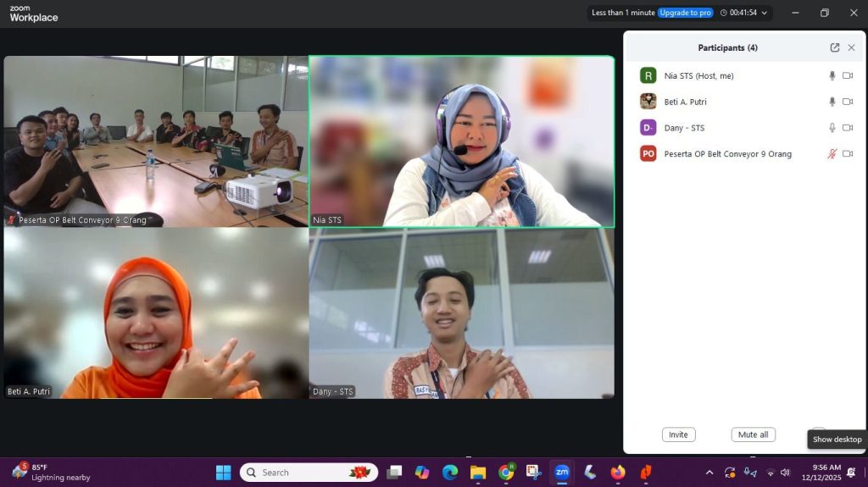Open Firefox from the taskbar
868x487 pixels.
[x=617, y=473]
